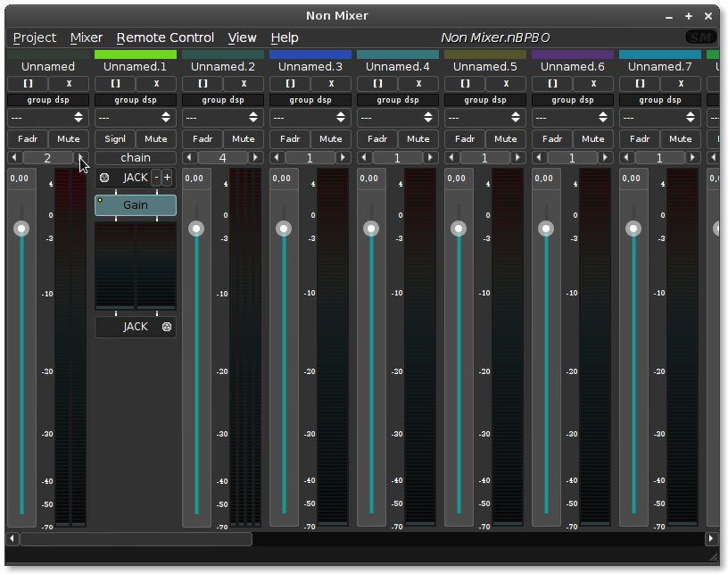Click the JACK output module at chain bottom
The image size is (728, 574).
click(136, 327)
